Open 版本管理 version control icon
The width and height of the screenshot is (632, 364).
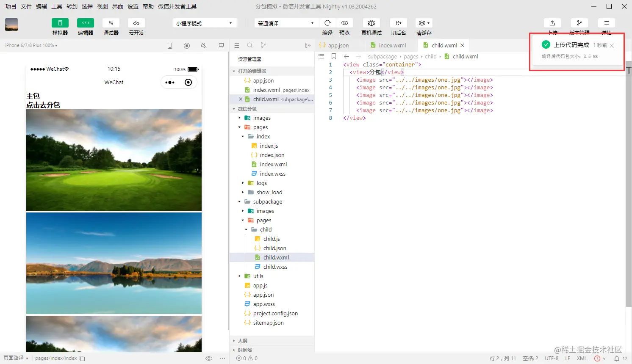coord(579,23)
